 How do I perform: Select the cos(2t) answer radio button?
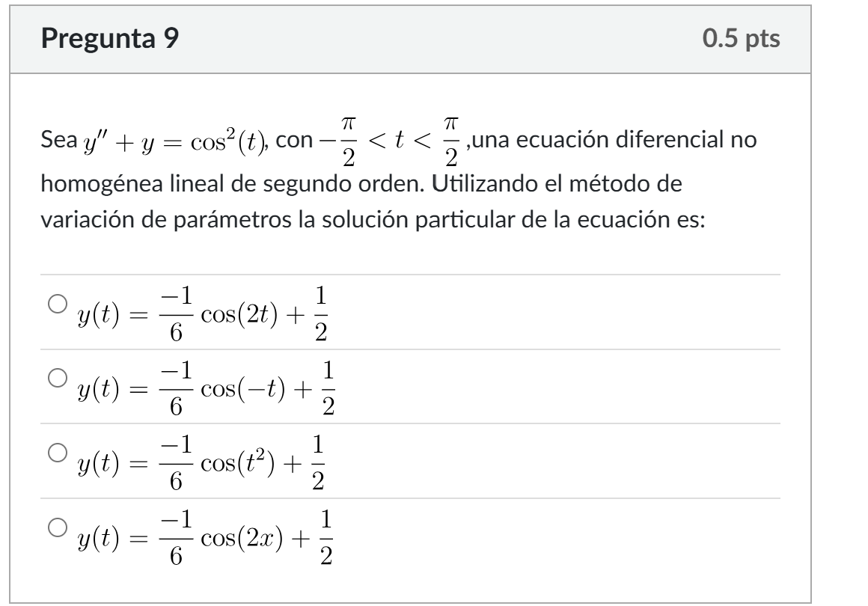click(56, 305)
